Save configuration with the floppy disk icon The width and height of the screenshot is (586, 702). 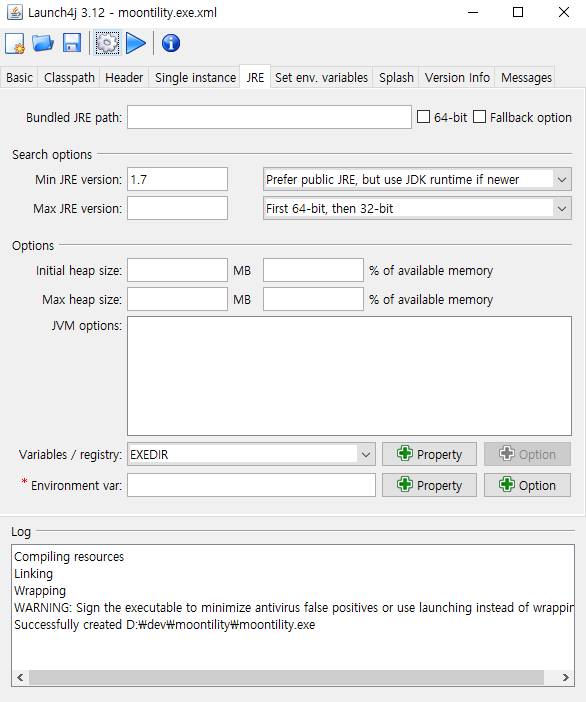pyautogui.click(x=72, y=43)
